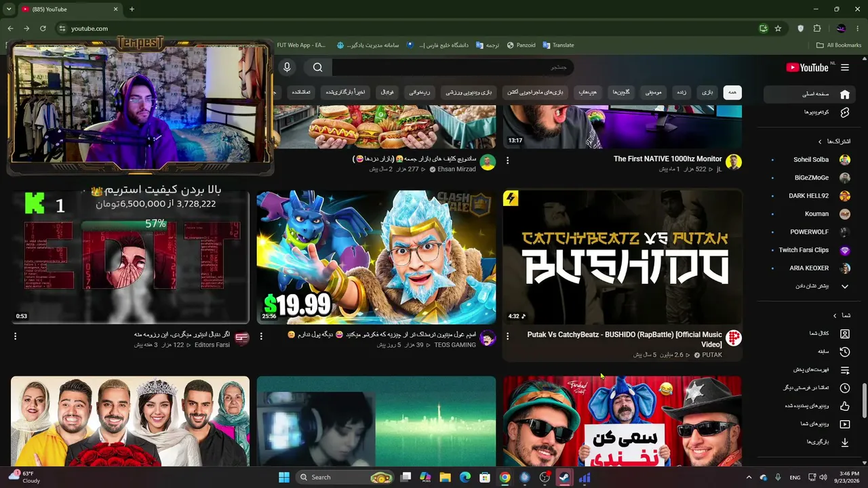Open jL channel avatar beside the 1000hz Monitor video
Image resolution: width=868 pixels, height=488 pixels.
(x=734, y=162)
